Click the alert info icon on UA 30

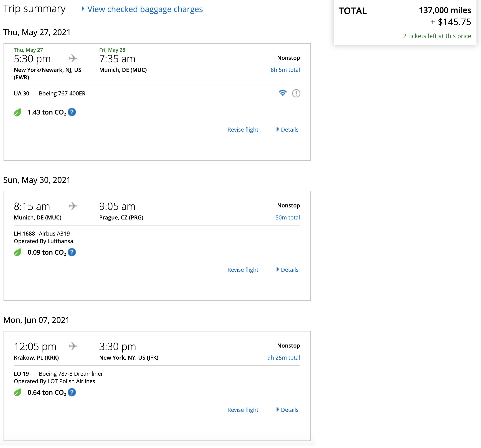(x=296, y=93)
